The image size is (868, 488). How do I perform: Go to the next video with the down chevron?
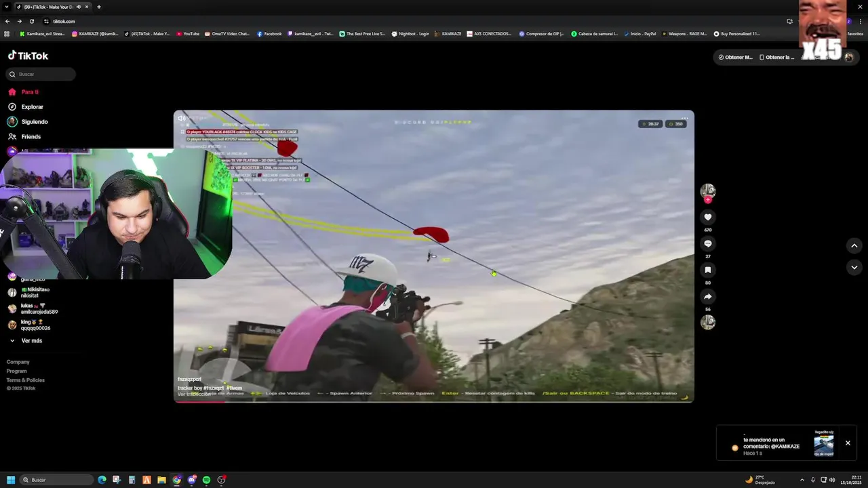(854, 268)
